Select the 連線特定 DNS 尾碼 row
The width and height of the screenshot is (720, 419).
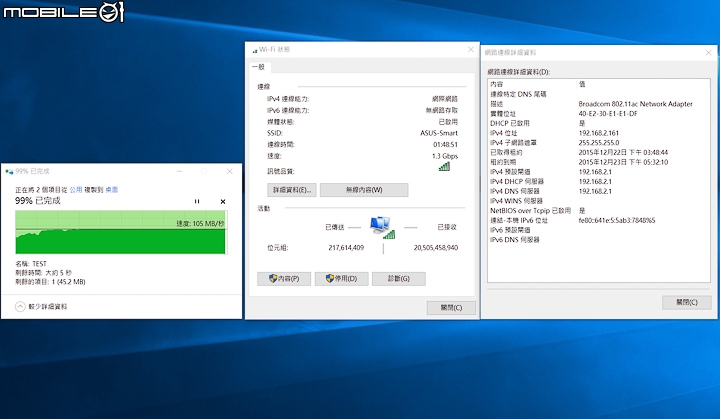[x=599, y=94]
